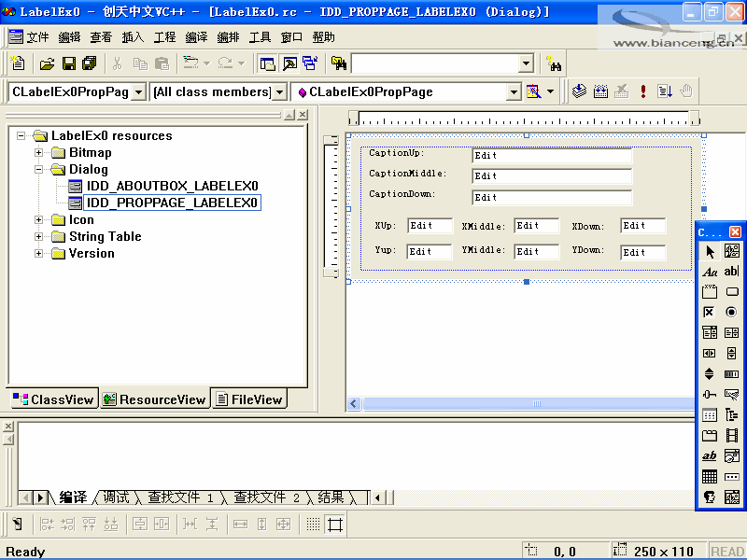
Task: Expand the String Table folder node
Action: pyautogui.click(x=38, y=236)
